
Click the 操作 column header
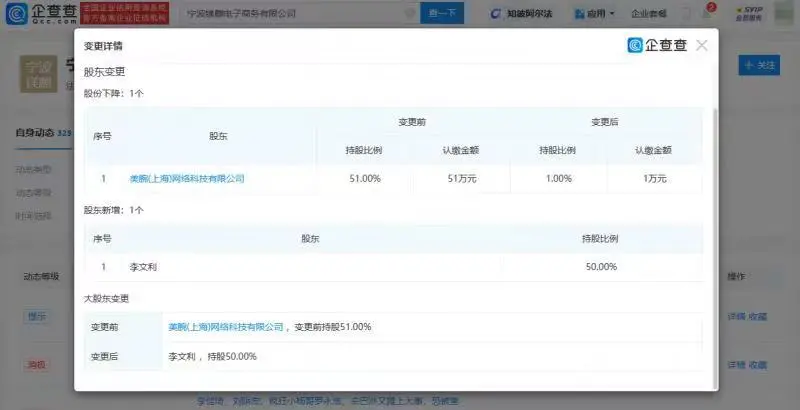(x=736, y=276)
